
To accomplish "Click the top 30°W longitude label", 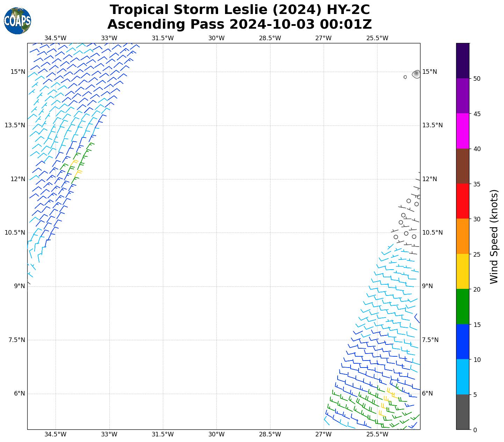I will tap(216, 38).
